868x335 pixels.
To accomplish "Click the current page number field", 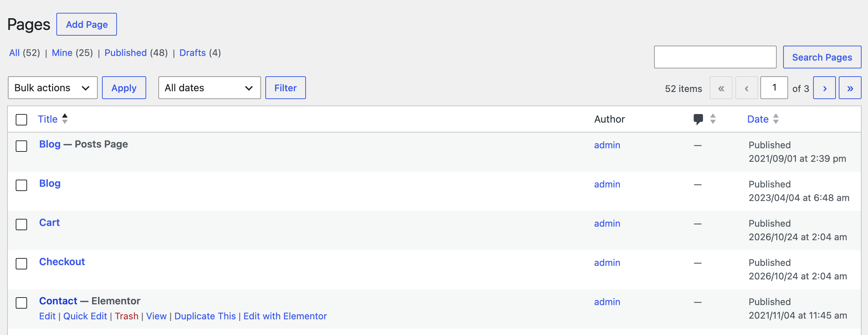I will coord(774,88).
